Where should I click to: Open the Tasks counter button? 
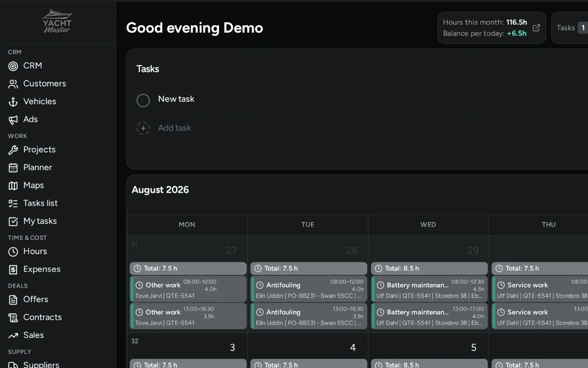click(570, 28)
